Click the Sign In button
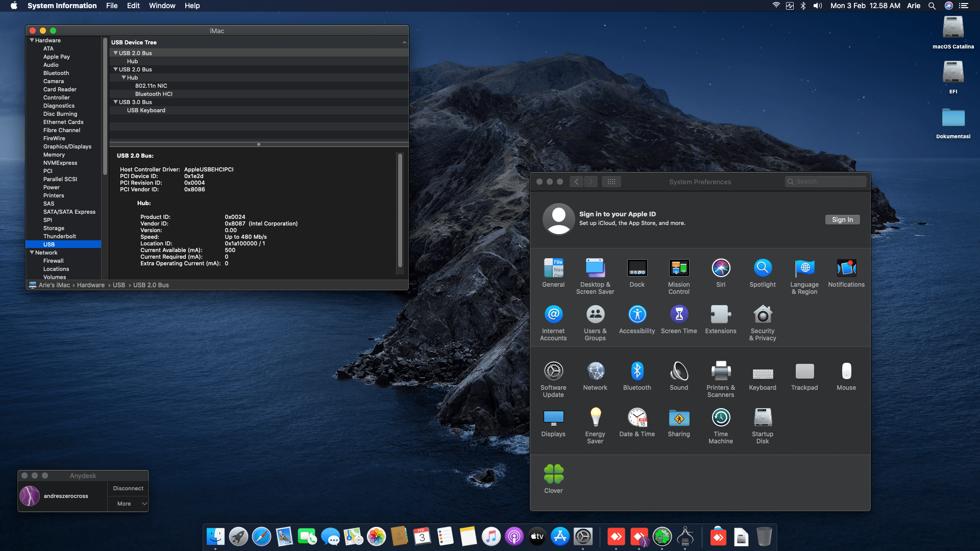Image resolution: width=980 pixels, height=551 pixels. point(842,220)
